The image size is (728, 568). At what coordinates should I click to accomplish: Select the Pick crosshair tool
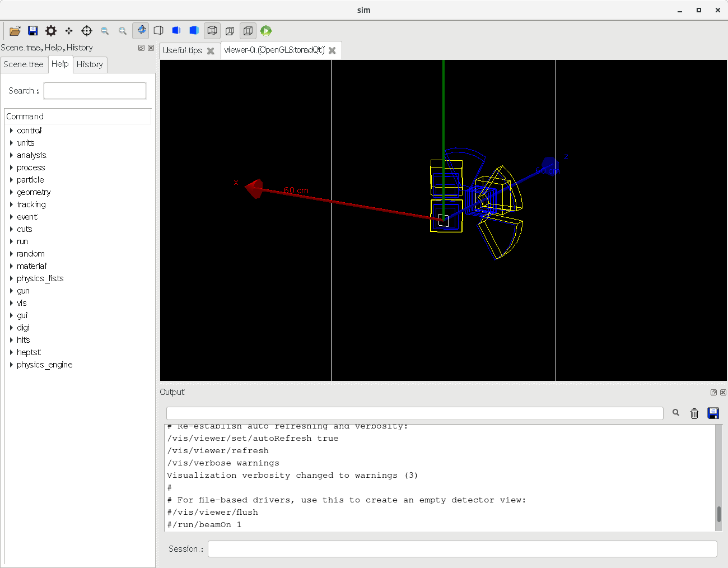pos(87,31)
